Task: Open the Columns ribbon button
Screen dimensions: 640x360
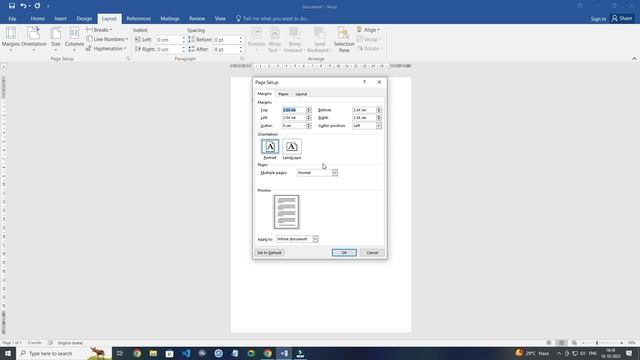Action: coord(74,39)
